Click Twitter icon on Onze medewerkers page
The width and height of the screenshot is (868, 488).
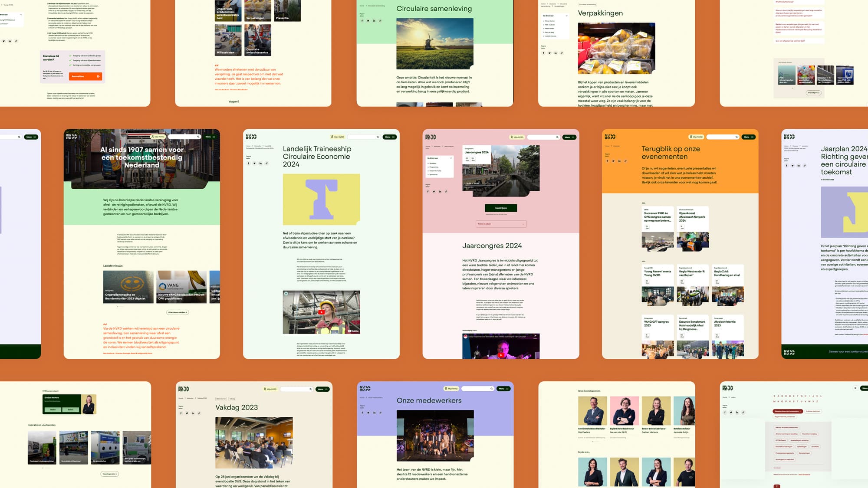(368, 413)
